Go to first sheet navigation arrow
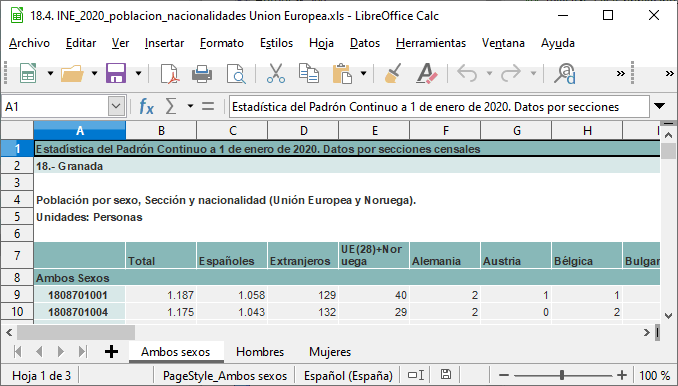Image resolution: width=678 pixels, height=386 pixels. coord(18,352)
